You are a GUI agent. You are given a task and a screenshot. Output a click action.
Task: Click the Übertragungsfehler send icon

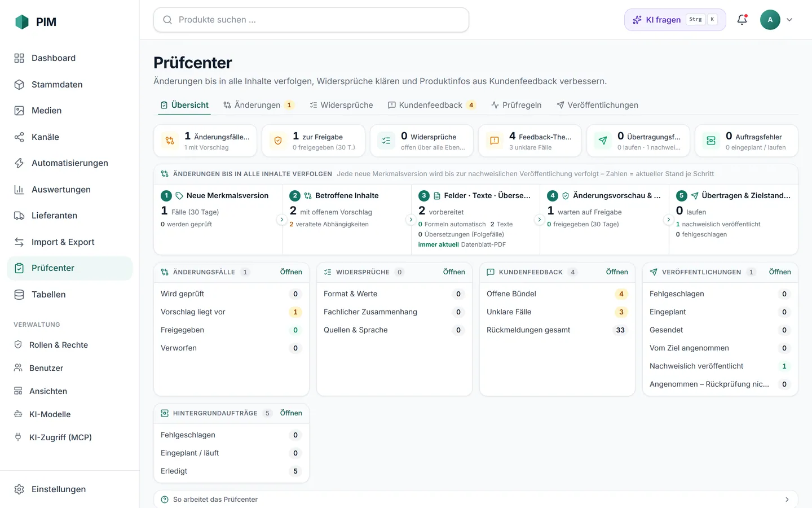(603, 141)
